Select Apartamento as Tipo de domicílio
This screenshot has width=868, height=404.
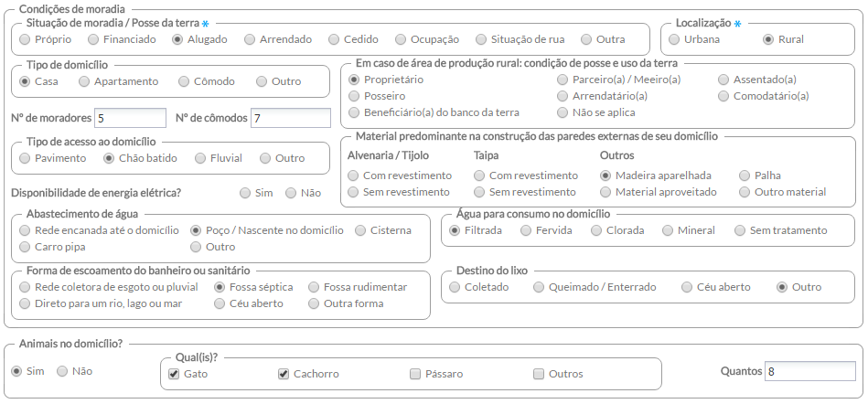(x=84, y=82)
